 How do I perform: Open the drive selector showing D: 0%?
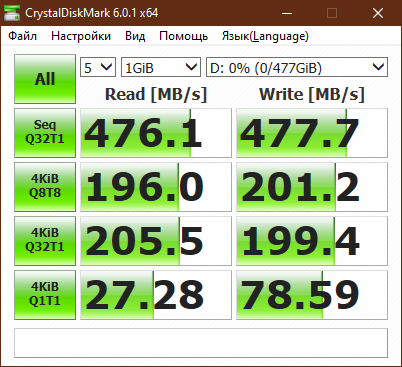297,67
